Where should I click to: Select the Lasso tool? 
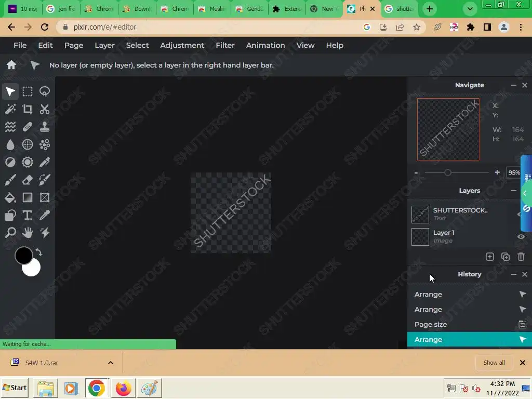click(x=45, y=91)
